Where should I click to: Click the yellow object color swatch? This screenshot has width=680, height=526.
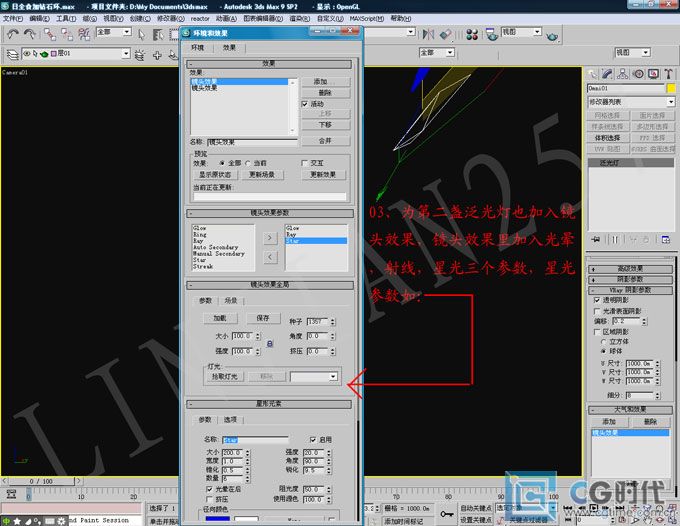click(671, 88)
